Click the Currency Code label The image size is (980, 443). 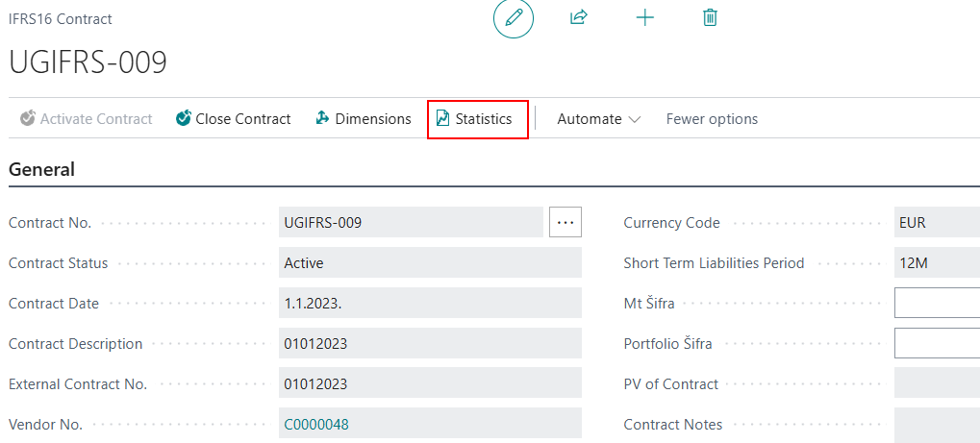(x=672, y=222)
